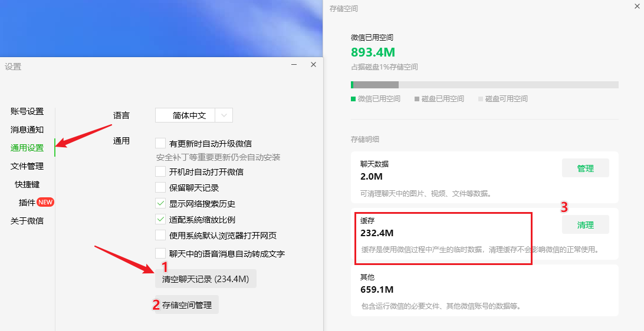Click 清理 to clear the 缓存
The image size is (644, 331).
click(x=585, y=225)
